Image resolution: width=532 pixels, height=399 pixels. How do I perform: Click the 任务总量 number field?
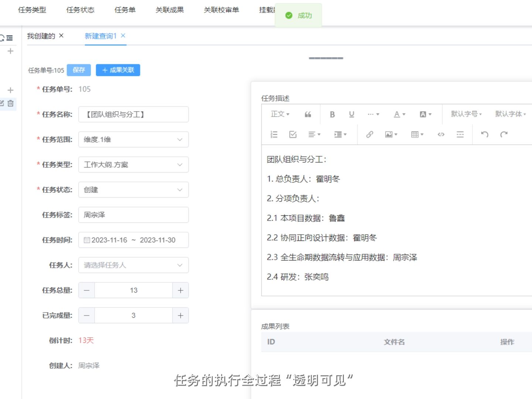point(133,290)
